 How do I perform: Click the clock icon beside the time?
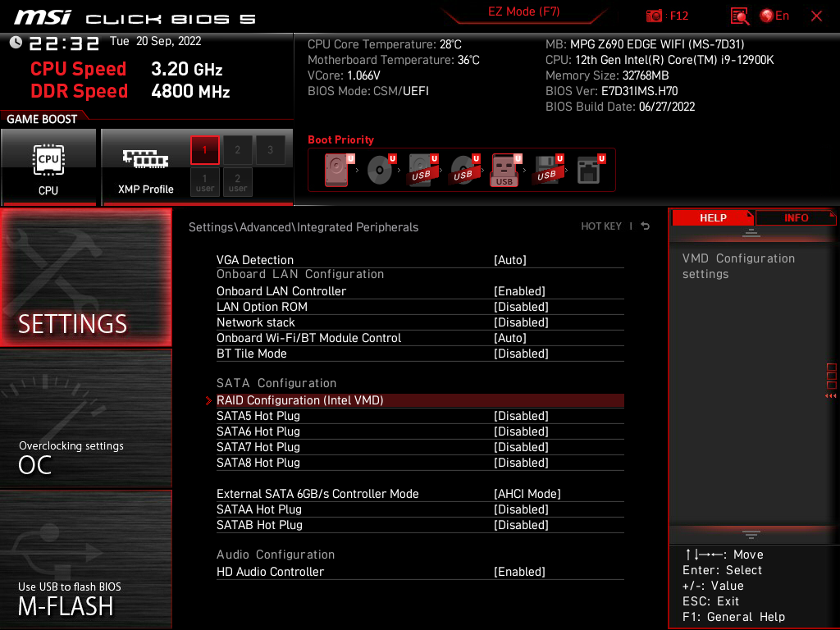16,43
